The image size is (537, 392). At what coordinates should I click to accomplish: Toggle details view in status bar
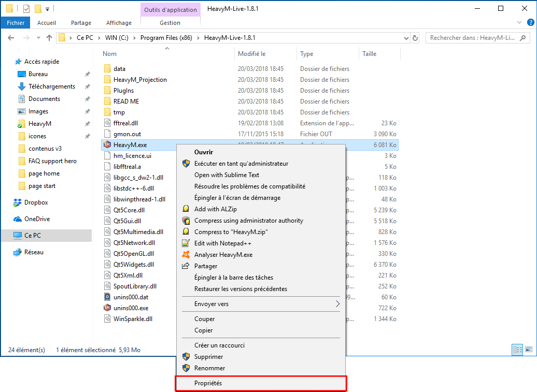517,350
